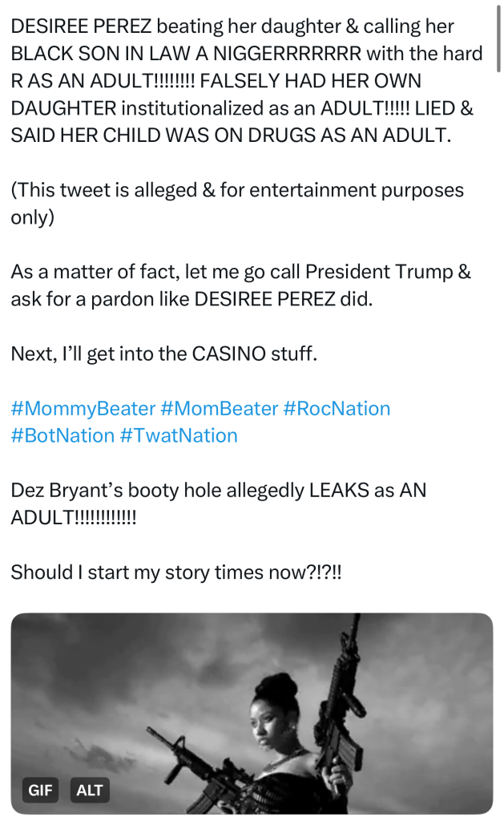Click the entertainment purposes disclaimer text

[x=236, y=190]
